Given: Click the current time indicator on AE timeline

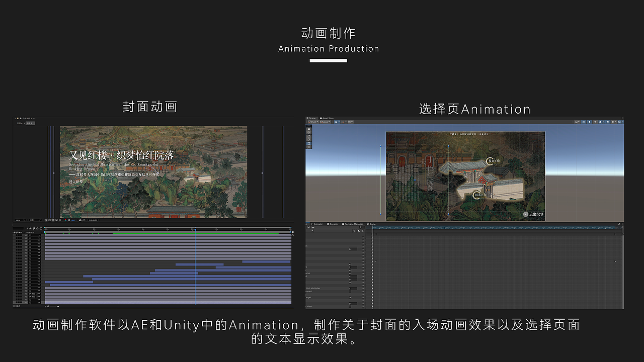Looking at the screenshot, I should [x=195, y=229].
